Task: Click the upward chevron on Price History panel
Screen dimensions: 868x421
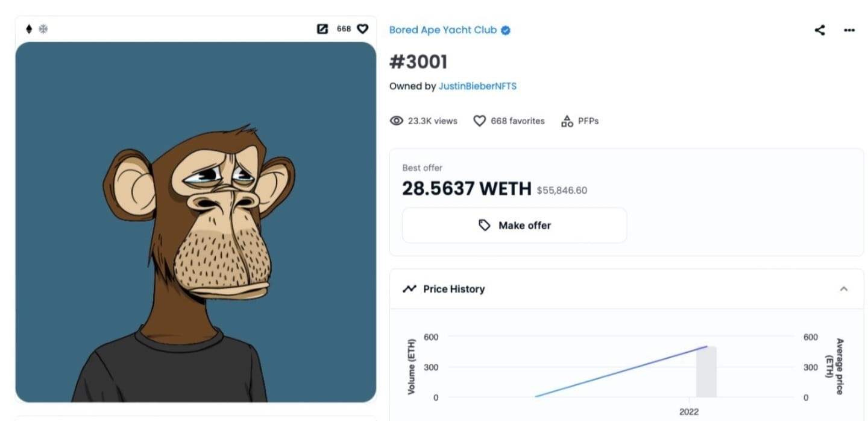Action: tap(844, 289)
